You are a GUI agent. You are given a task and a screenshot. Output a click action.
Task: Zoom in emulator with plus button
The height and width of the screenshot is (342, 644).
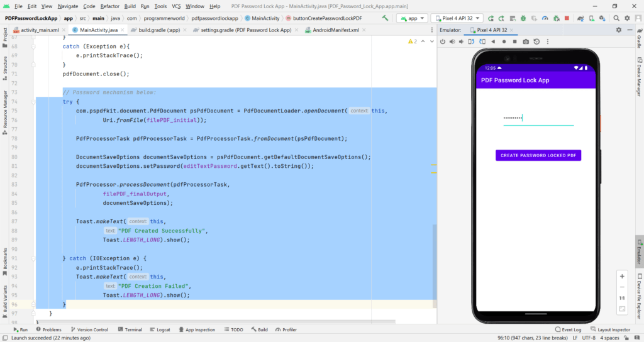[622, 277]
